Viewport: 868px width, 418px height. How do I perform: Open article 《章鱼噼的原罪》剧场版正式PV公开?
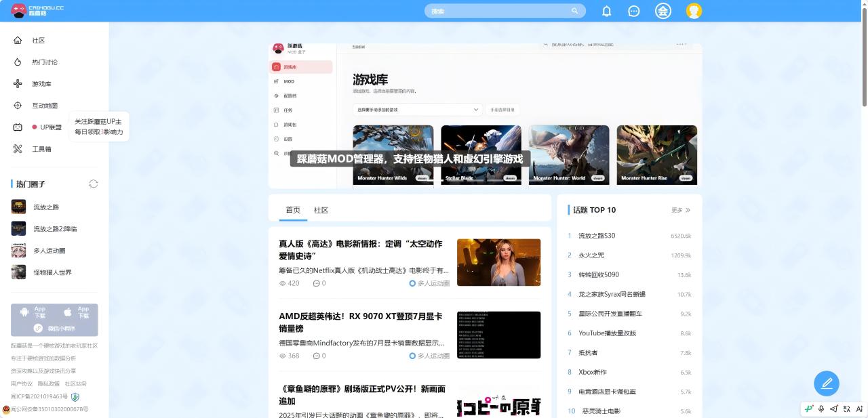pos(362,395)
